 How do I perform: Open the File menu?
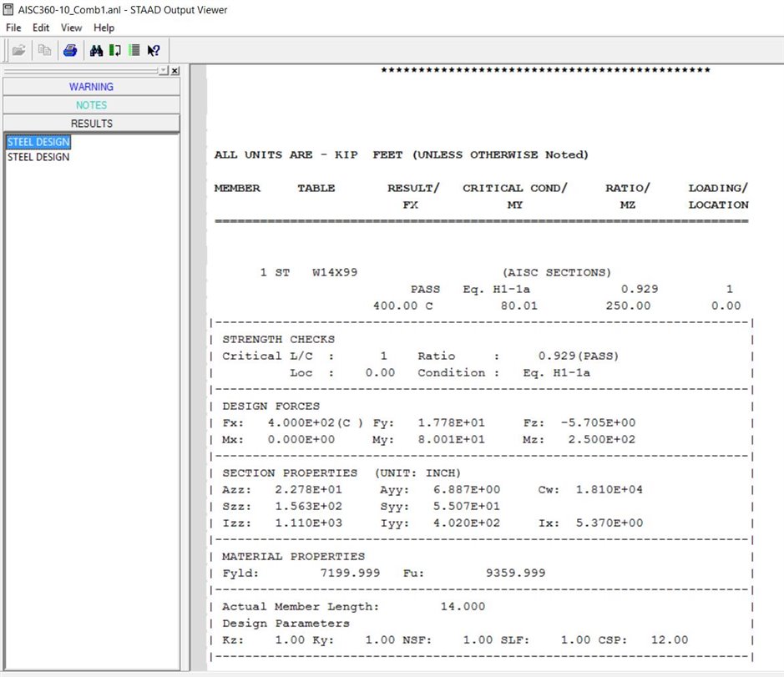click(13, 28)
